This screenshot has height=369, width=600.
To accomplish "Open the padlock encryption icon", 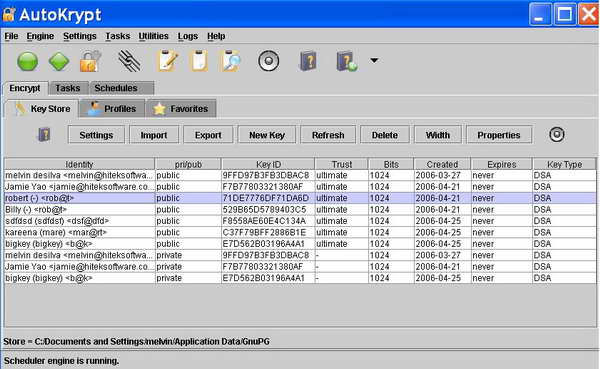I will coord(90,61).
